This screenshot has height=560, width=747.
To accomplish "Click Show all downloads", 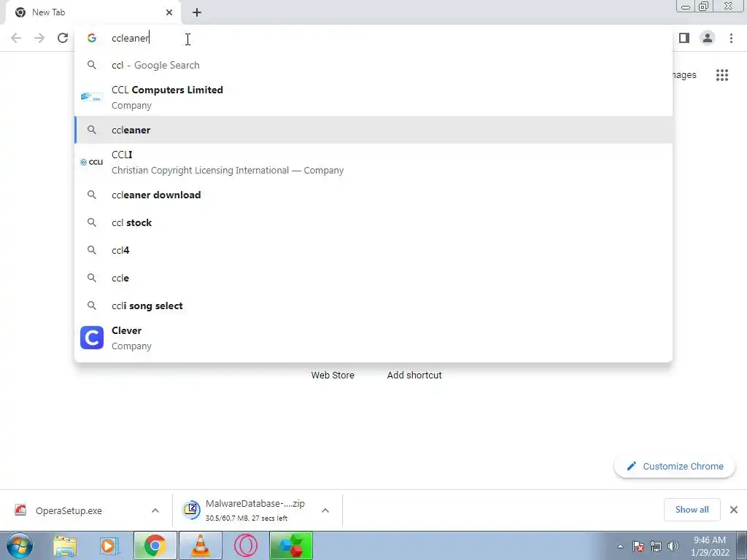I will [692, 510].
